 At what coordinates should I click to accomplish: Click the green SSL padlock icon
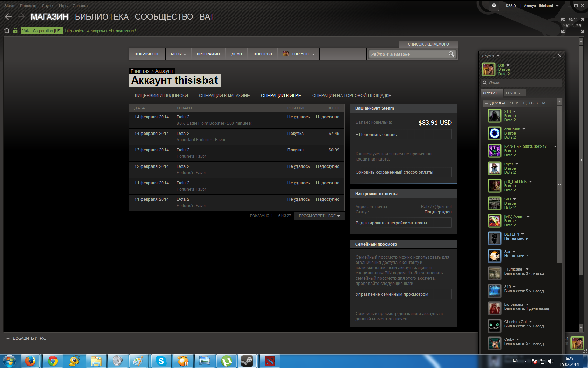click(x=15, y=30)
